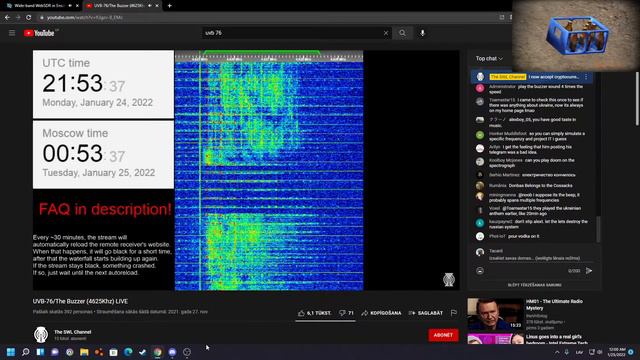Hide the live chat replay panel
This screenshot has height=360, width=640.
pyautogui.click(x=534, y=285)
